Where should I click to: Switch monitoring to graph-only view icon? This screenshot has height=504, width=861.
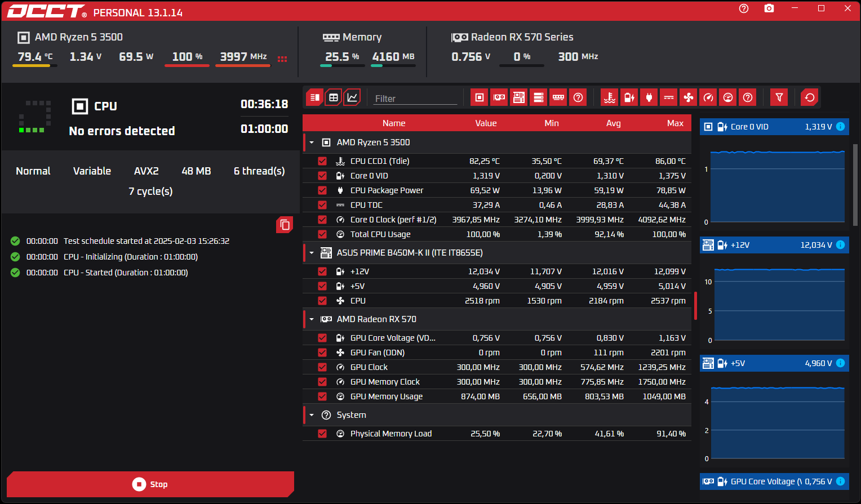point(352,97)
